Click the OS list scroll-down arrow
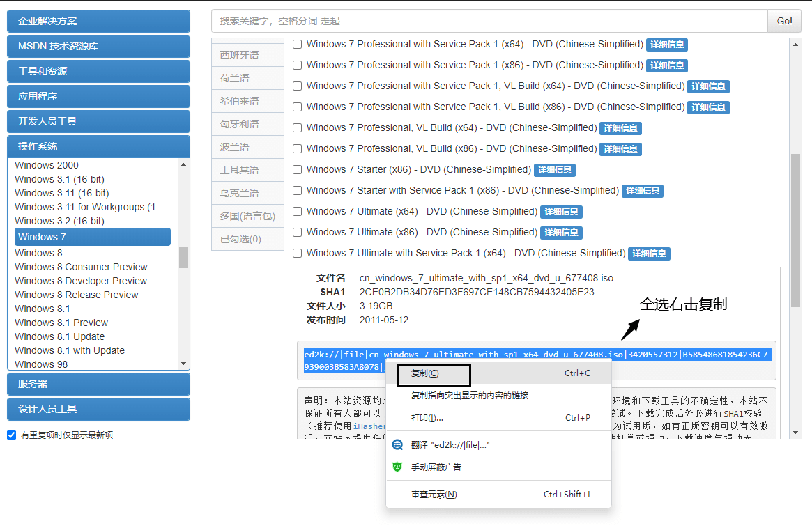The height and width of the screenshot is (528, 812). (183, 364)
